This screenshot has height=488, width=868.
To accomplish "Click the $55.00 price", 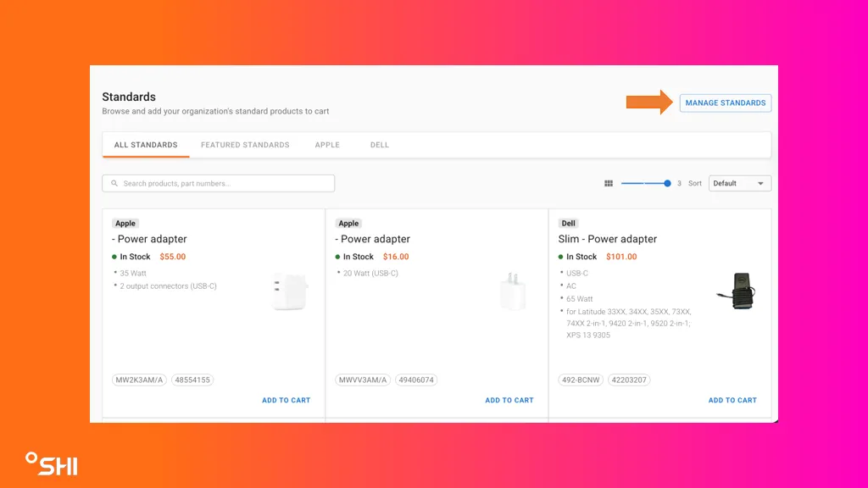I will pyautogui.click(x=173, y=257).
